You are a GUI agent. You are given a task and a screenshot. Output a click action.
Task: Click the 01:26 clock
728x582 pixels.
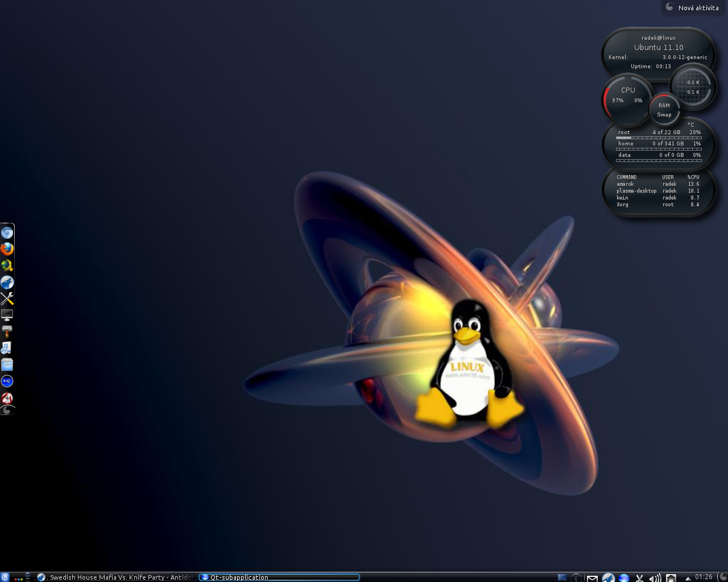[x=704, y=577]
